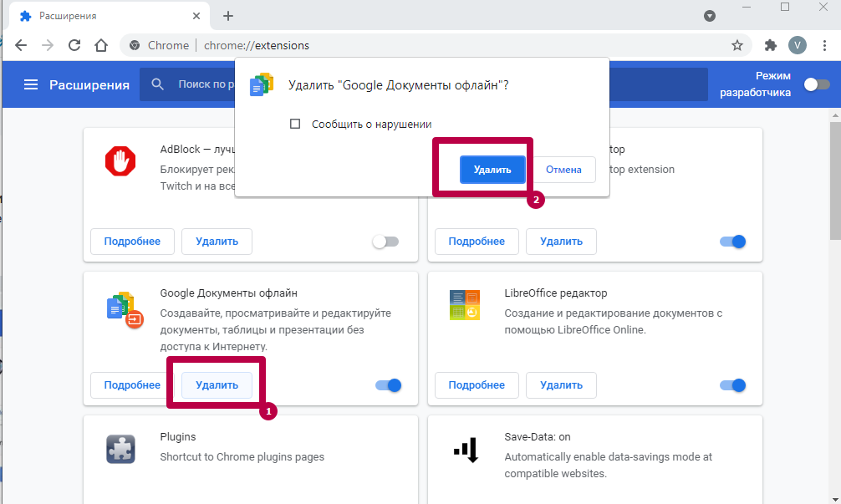Maximize the Chrome window

tap(785, 7)
